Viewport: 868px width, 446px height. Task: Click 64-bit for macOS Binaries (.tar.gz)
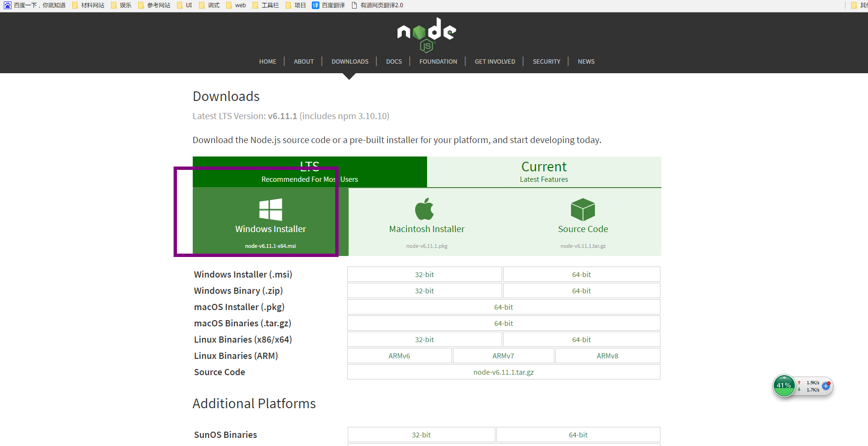click(504, 323)
